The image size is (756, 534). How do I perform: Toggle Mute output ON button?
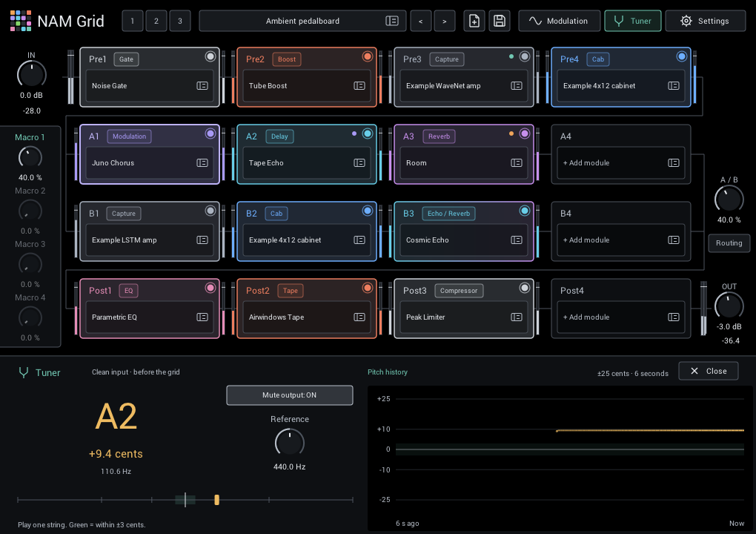tap(290, 395)
